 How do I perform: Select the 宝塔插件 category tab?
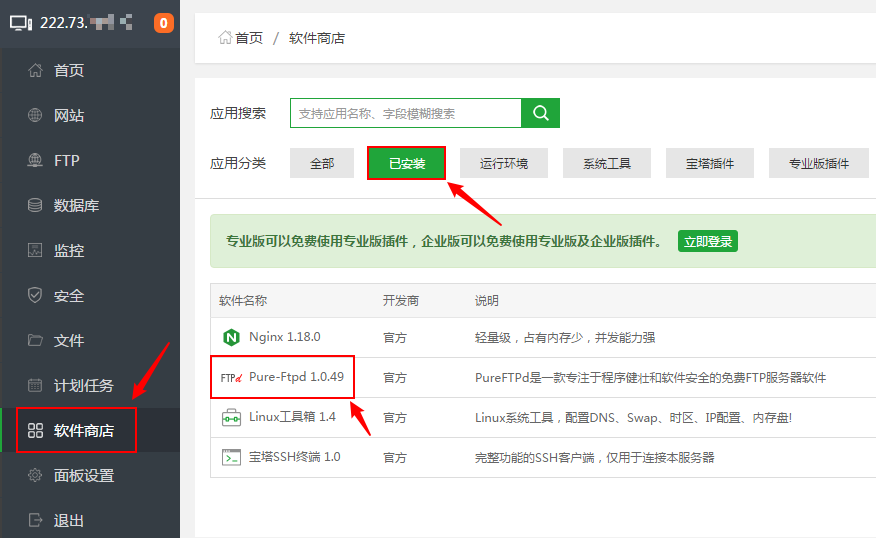pos(710,163)
